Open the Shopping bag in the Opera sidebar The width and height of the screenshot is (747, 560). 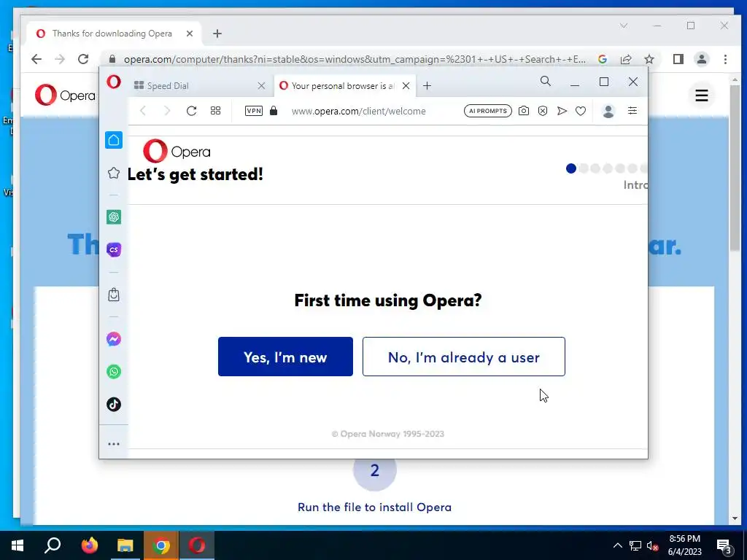(x=113, y=295)
